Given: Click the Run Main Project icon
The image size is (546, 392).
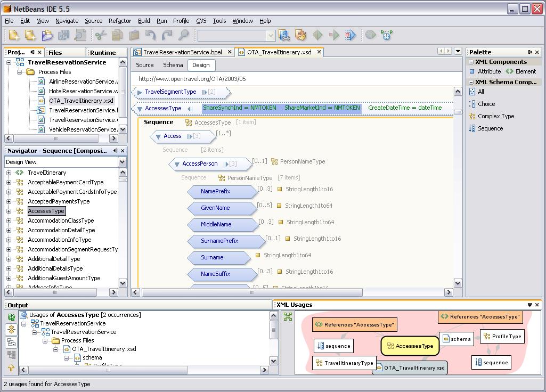Looking at the screenshot, I should tap(317, 35).
